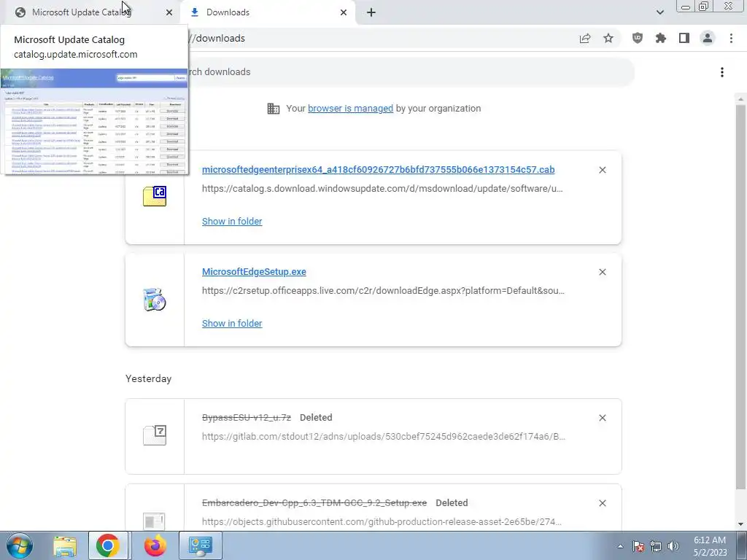Remove MicrosoftEdgeSetup.exe from the list
The height and width of the screenshot is (560, 747).
(x=603, y=272)
